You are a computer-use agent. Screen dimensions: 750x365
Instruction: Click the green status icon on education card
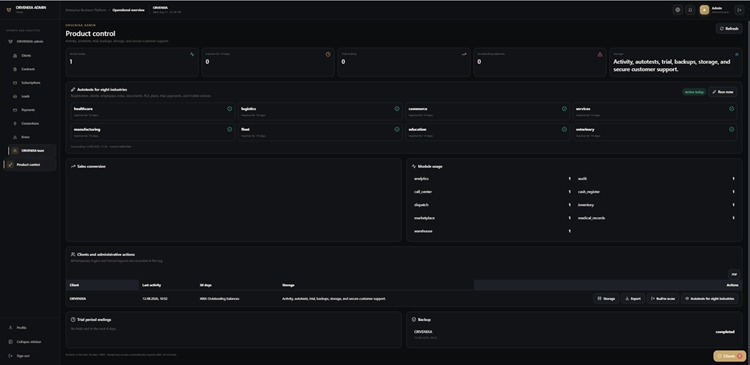(x=564, y=129)
